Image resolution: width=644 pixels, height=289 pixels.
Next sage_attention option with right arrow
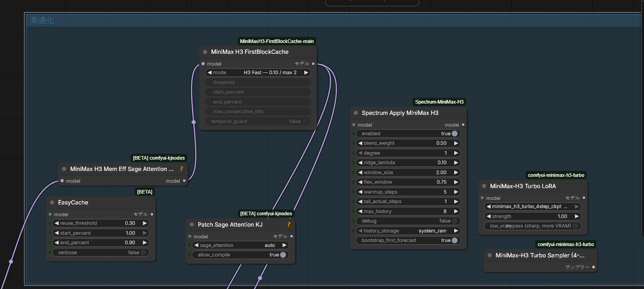(284, 245)
